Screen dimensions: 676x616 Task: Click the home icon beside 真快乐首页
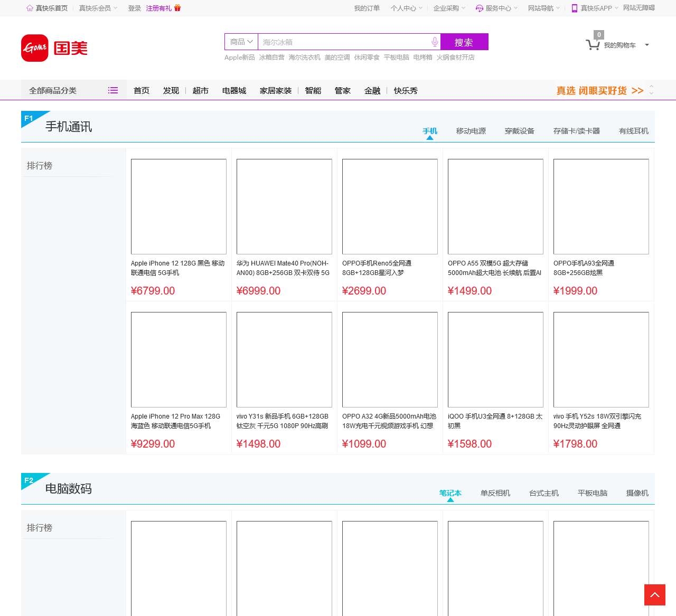(x=30, y=8)
